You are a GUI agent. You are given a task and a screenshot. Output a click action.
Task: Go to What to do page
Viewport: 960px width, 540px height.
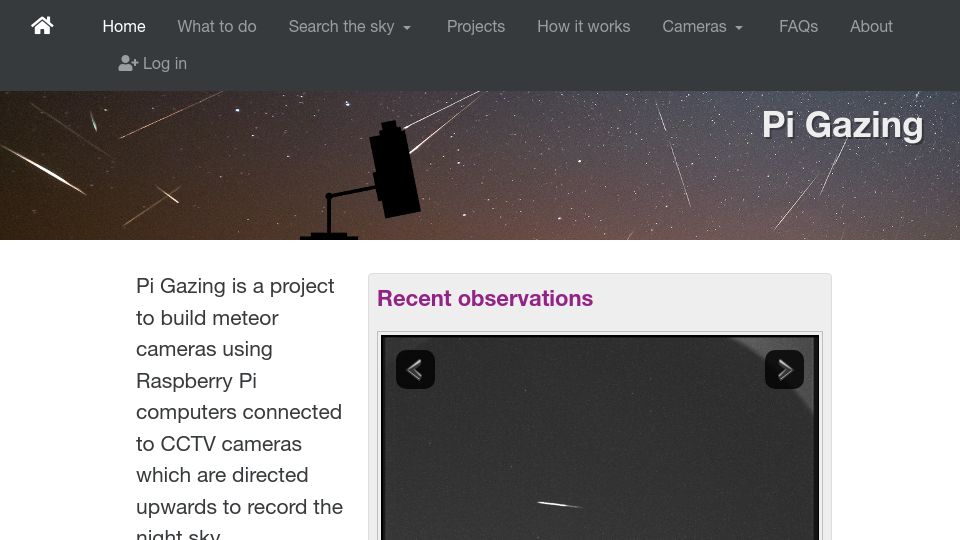(x=217, y=26)
